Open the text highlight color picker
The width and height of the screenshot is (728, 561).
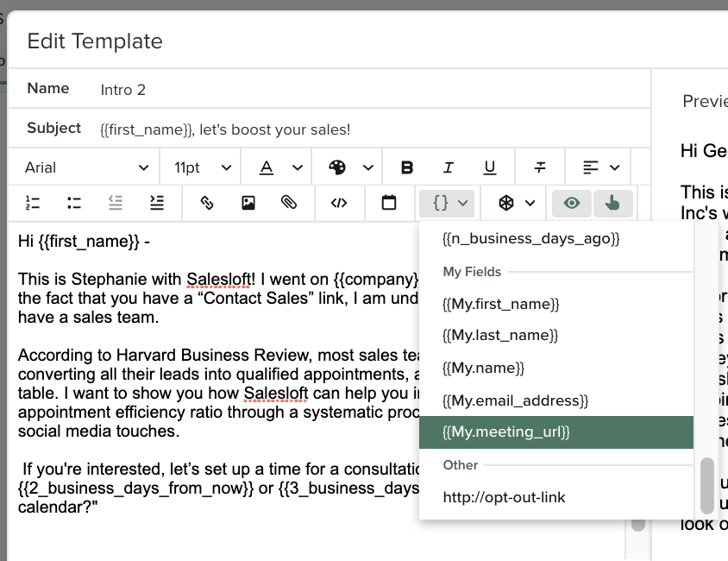[x=350, y=166]
